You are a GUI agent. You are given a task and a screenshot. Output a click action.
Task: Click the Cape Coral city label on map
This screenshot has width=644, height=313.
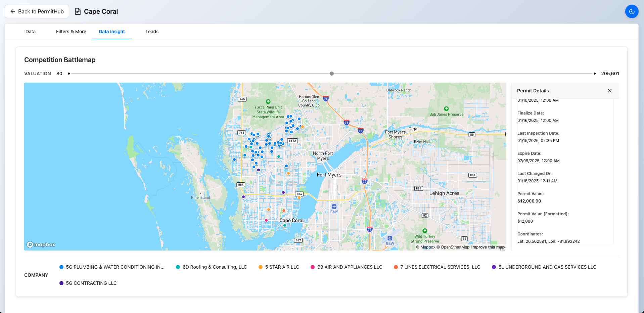tap(291, 220)
